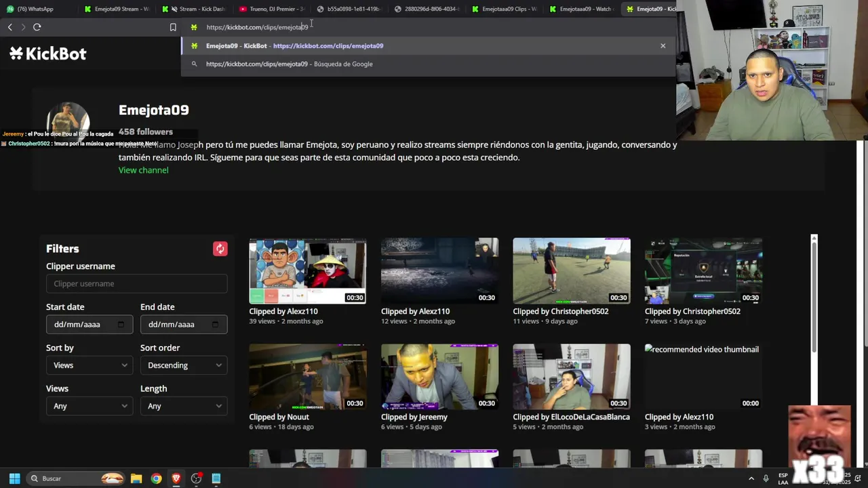Image resolution: width=868 pixels, height=488 pixels.
Task: Open the ESP LAA language indicator
Action: 783,479
